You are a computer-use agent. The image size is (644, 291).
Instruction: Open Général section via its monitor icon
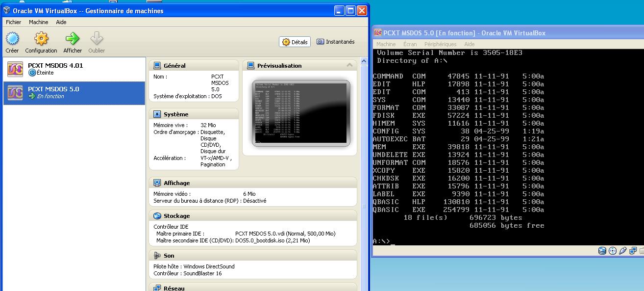tap(157, 65)
